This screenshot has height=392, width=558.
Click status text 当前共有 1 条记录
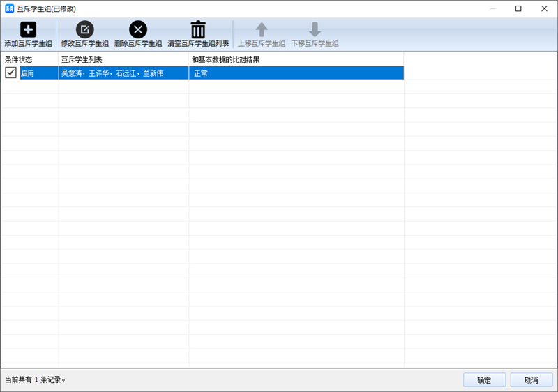pyautogui.click(x=36, y=379)
